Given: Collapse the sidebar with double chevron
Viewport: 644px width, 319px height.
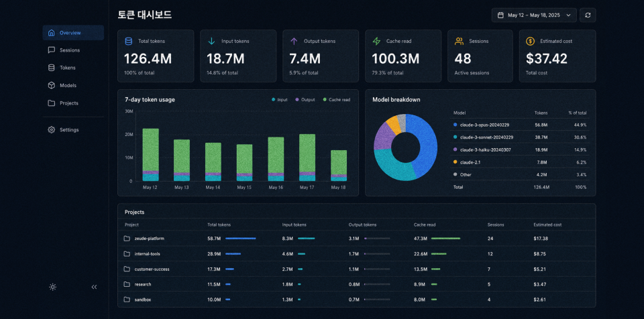Looking at the screenshot, I should 94,287.
